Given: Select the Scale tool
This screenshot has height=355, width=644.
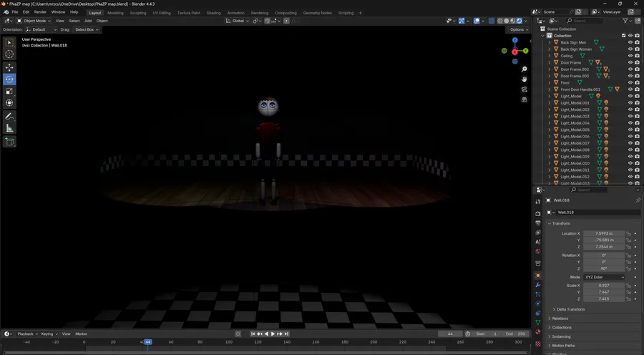Looking at the screenshot, I should pos(9,91).
